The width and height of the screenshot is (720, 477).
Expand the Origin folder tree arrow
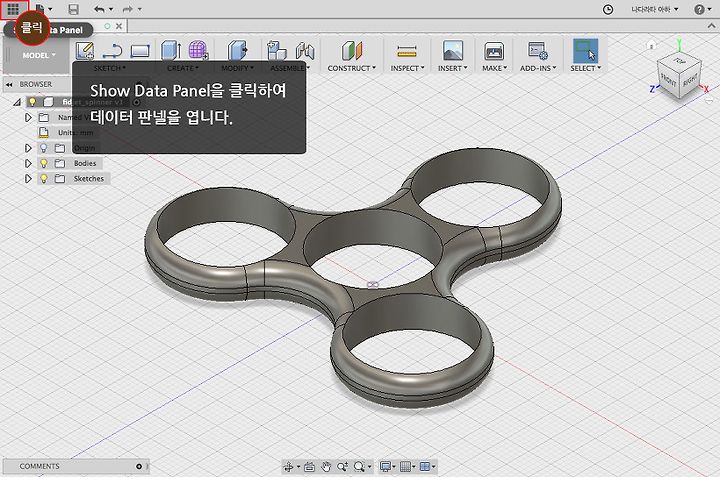(28, 148)
